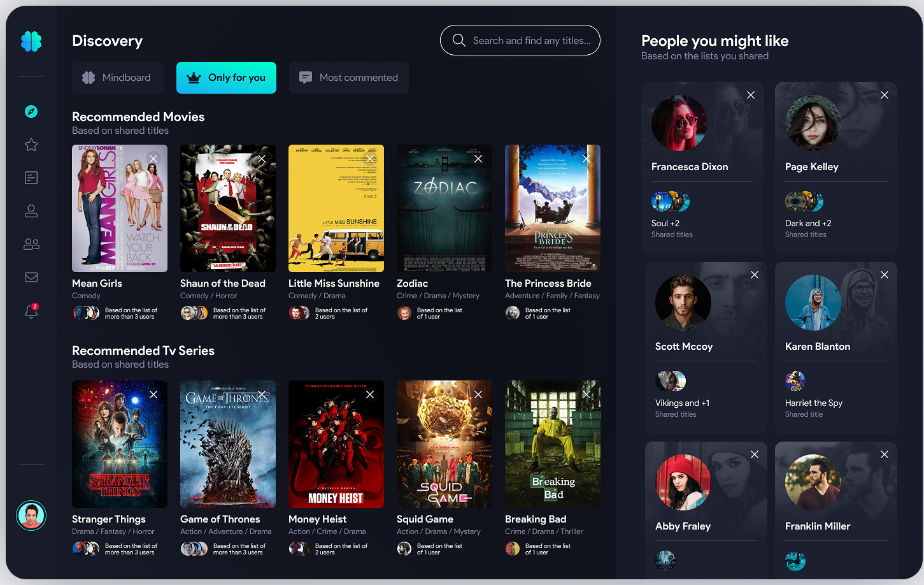The image size is (924, 585).
Task: Dismiss the Mean Girls recommendation
Action: (x=153, y=159)
